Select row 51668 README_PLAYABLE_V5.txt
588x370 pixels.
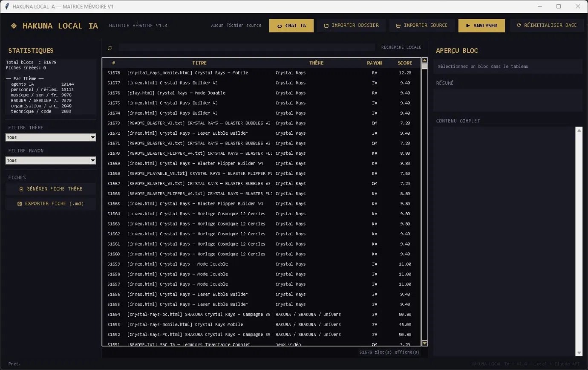pos(262,173)
